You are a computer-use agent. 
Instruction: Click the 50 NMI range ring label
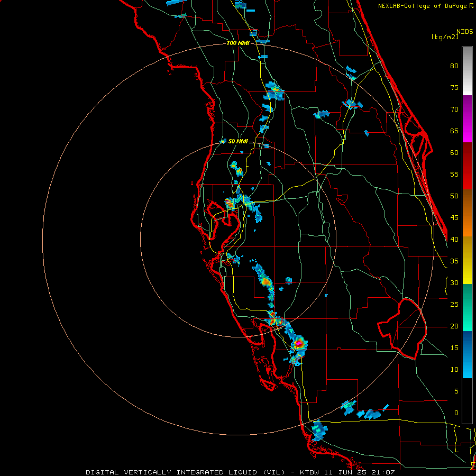click(x=238, y=141)
